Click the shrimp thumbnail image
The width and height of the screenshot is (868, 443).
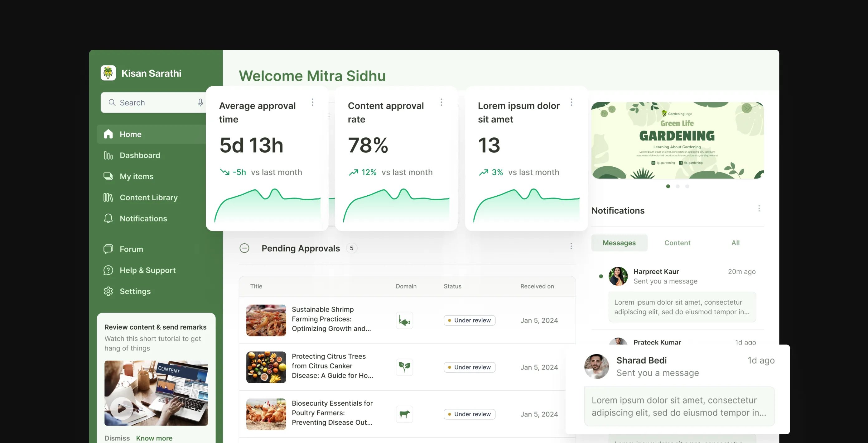[x=266, y=320]
